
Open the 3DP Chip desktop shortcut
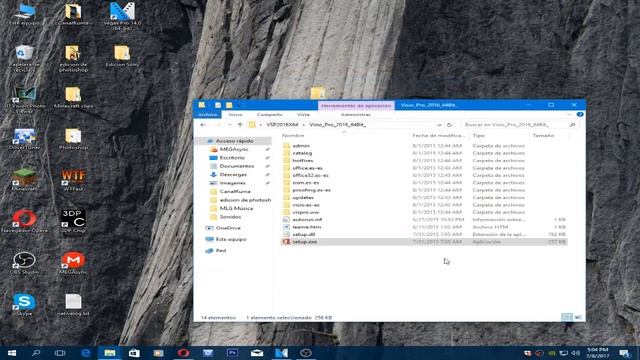click(73, 221)
